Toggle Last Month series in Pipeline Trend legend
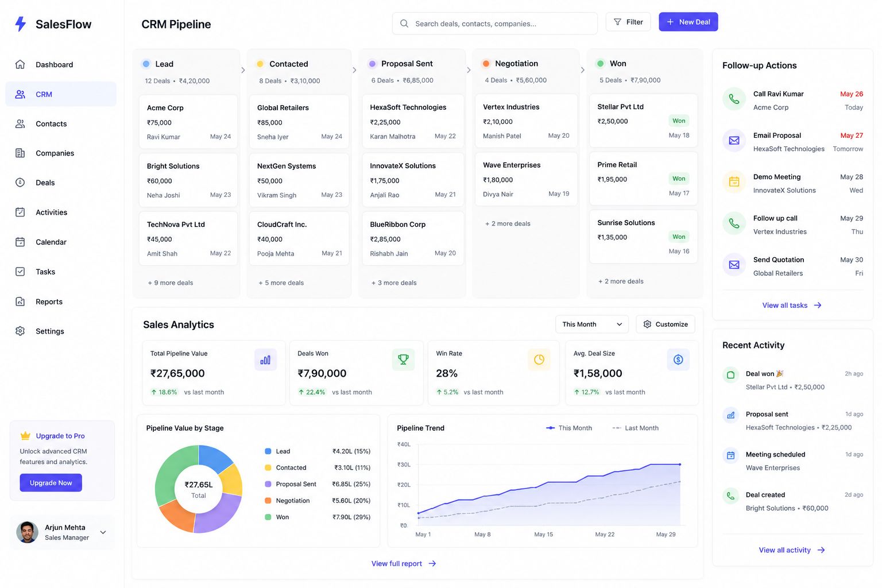This screenshot has height=588, width=882. (x=635, y=428)
